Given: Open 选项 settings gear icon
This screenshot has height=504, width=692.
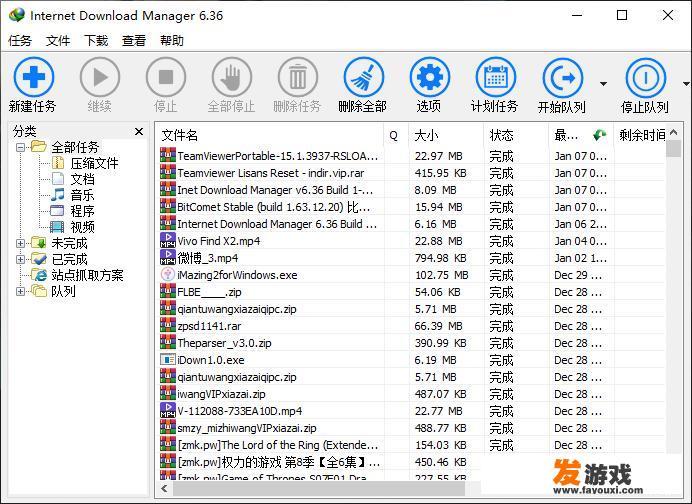Looking at the screenshot, I should coord(430,77).
